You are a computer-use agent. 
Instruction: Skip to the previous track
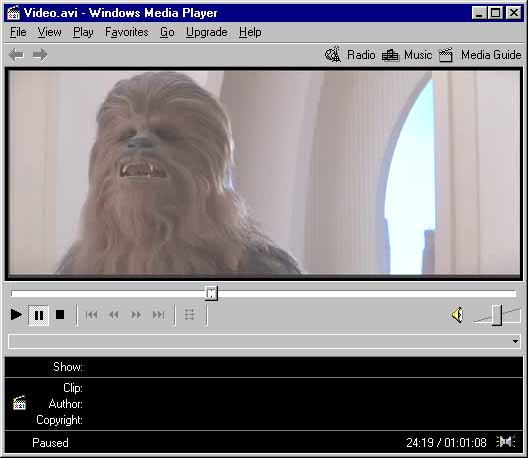pos(92,315)
